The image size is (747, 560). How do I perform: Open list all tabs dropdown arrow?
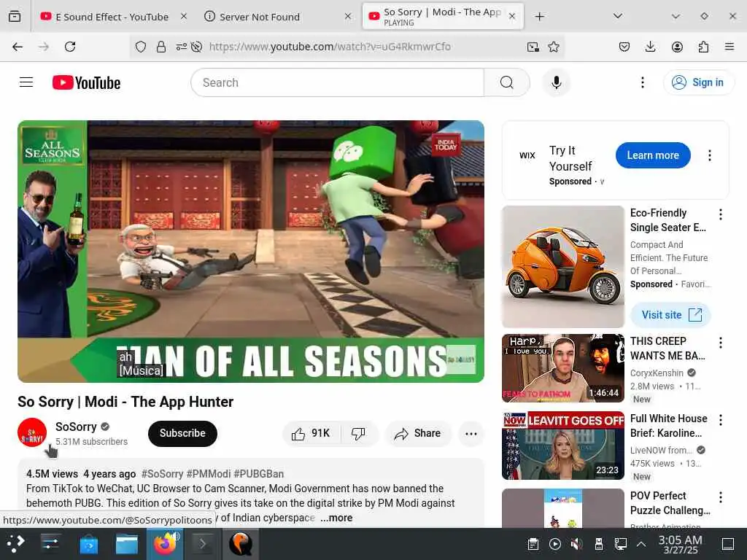point(618,16)
